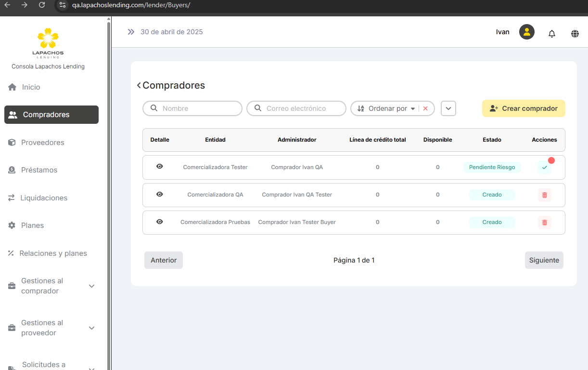This screenshot has width=588, height=370.
Task: Open Liquidaciones from the sidebar
Action: point(43,198)
